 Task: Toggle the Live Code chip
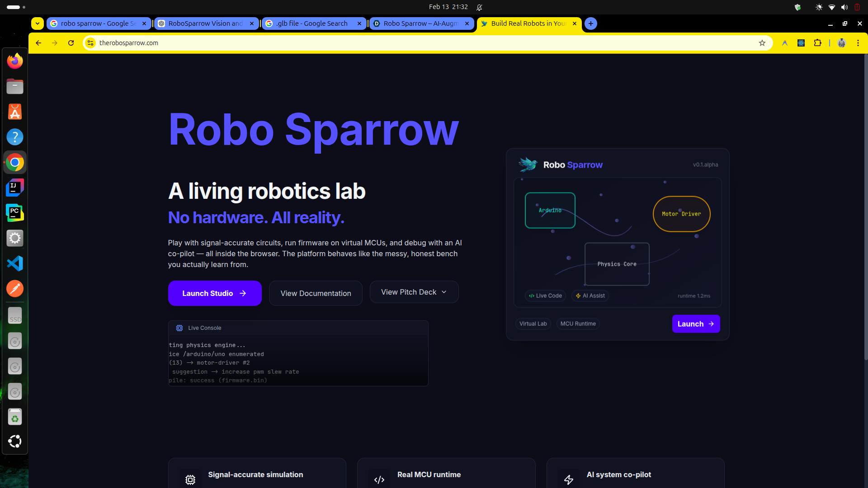click(545, 296)
